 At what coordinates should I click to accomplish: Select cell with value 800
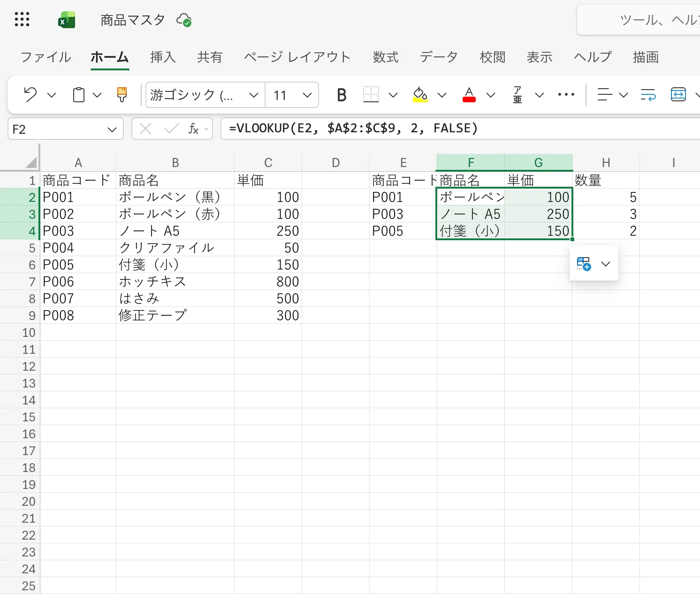tap(268, 282)
